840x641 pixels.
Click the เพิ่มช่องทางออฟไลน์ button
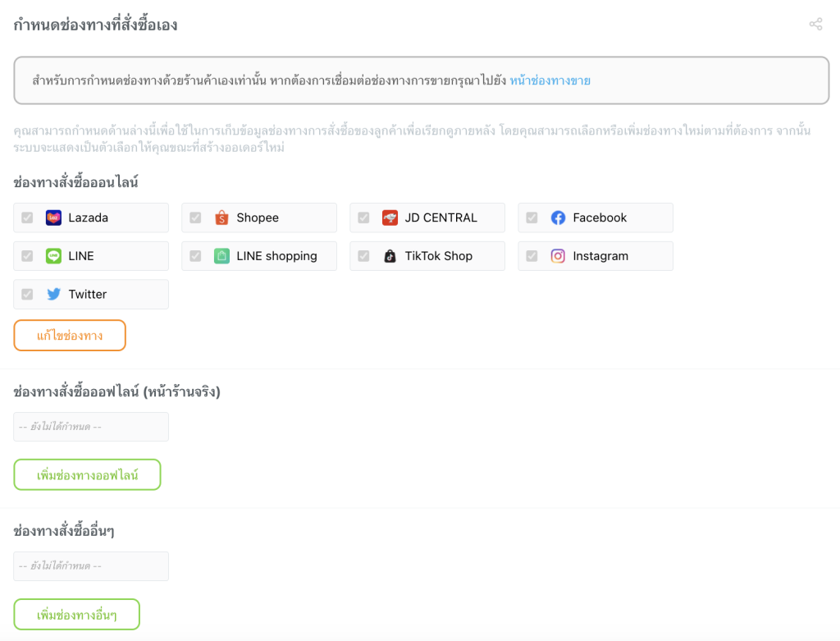[x=87, y=474]
